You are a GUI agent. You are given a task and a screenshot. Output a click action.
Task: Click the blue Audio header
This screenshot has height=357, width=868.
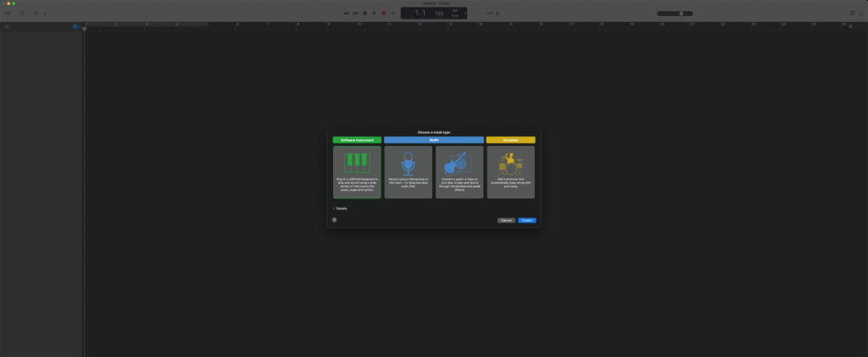[x=433, y=140]
